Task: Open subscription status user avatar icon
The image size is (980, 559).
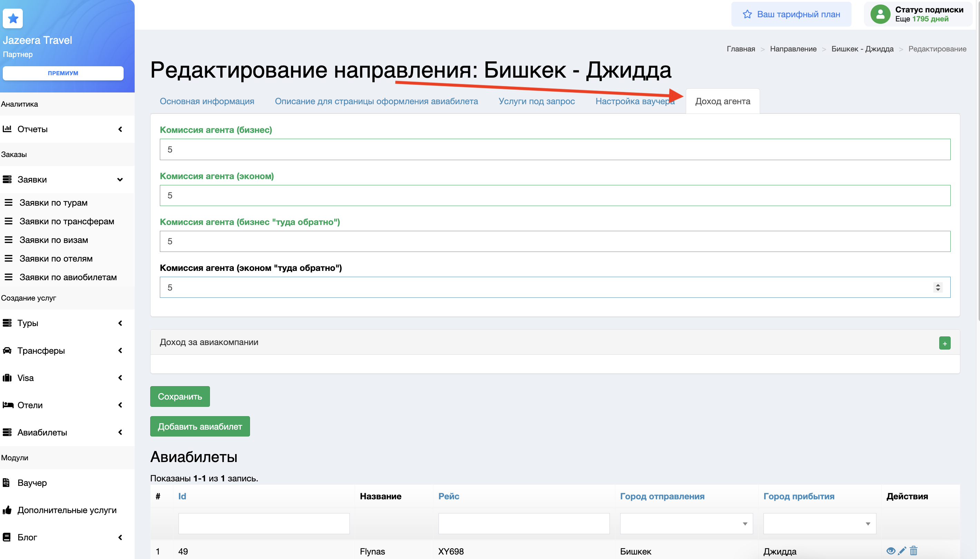Action: click(880, 14)
